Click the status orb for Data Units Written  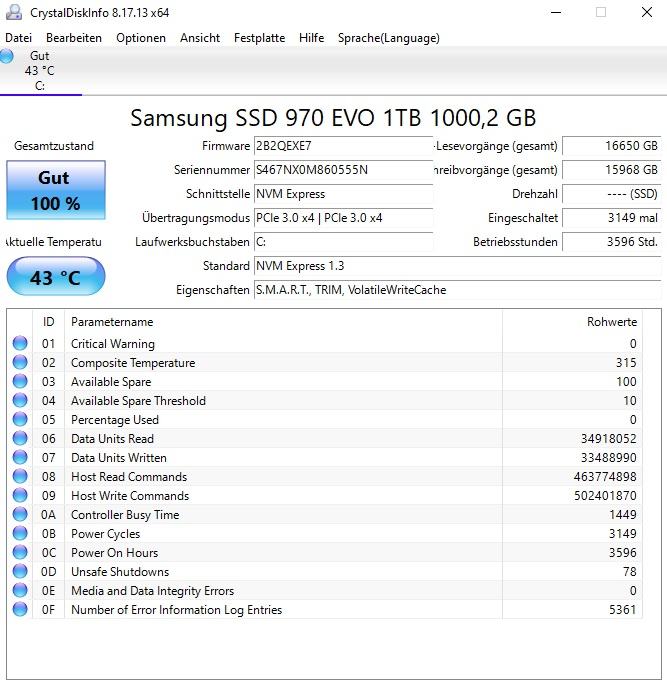pos(20,458)
